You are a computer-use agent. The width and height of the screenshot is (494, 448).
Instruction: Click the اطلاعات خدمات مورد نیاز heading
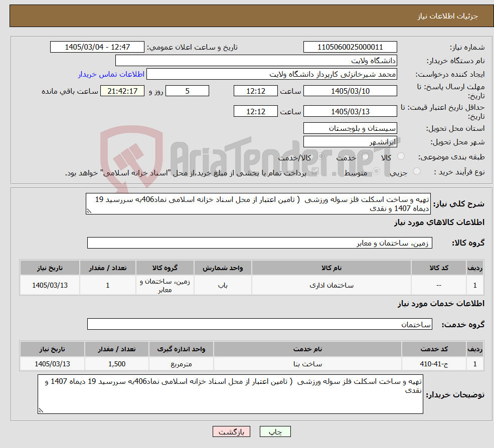pos(441,303)
